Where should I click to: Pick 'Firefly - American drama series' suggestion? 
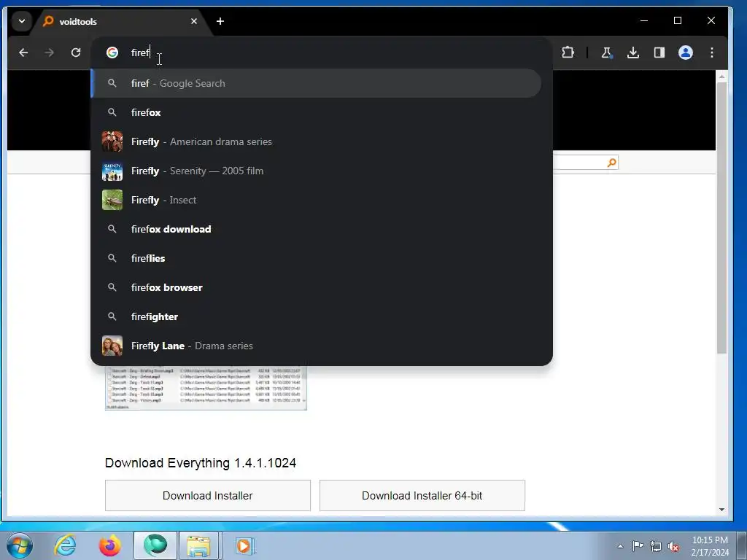pyautogui.click(x=317, y=141)
